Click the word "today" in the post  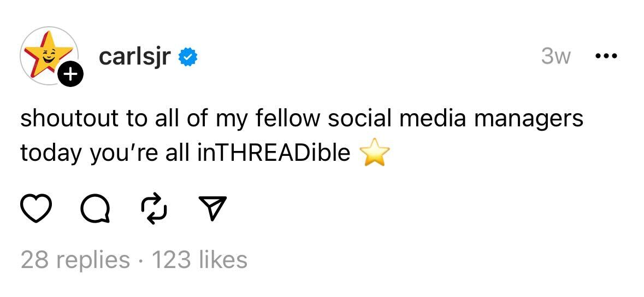click(50, 155)
